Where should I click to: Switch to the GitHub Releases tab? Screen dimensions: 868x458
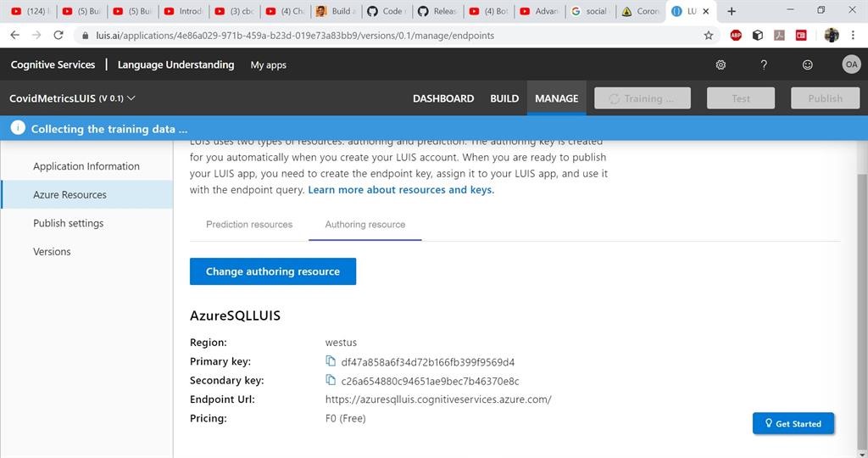438,11
